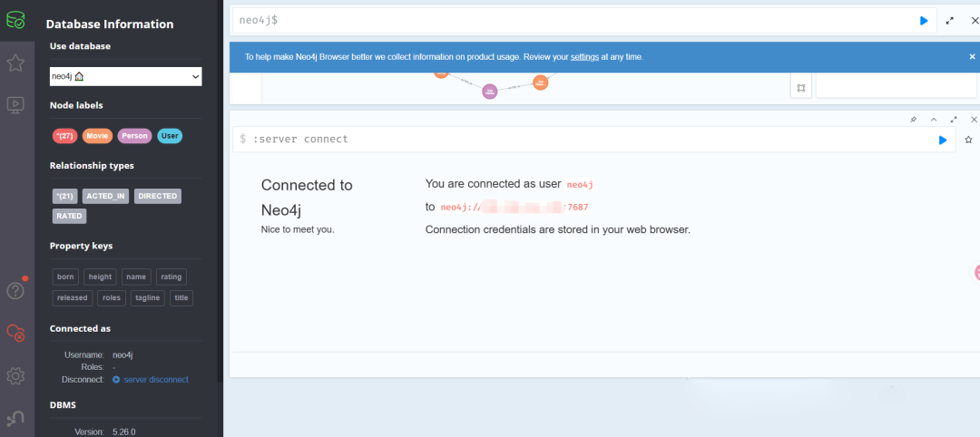
Task: Click the name property key
Action: (x=136, y=277)
